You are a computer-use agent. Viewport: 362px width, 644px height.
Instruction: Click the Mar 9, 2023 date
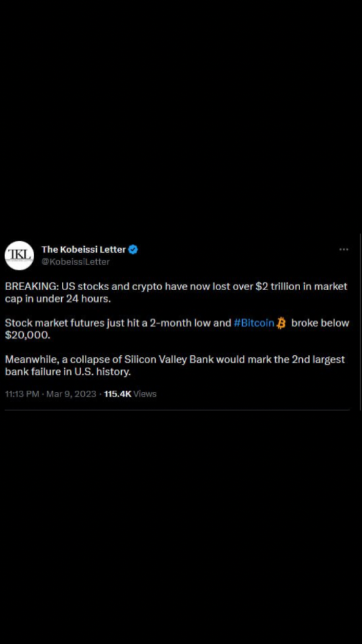[71, 394]
